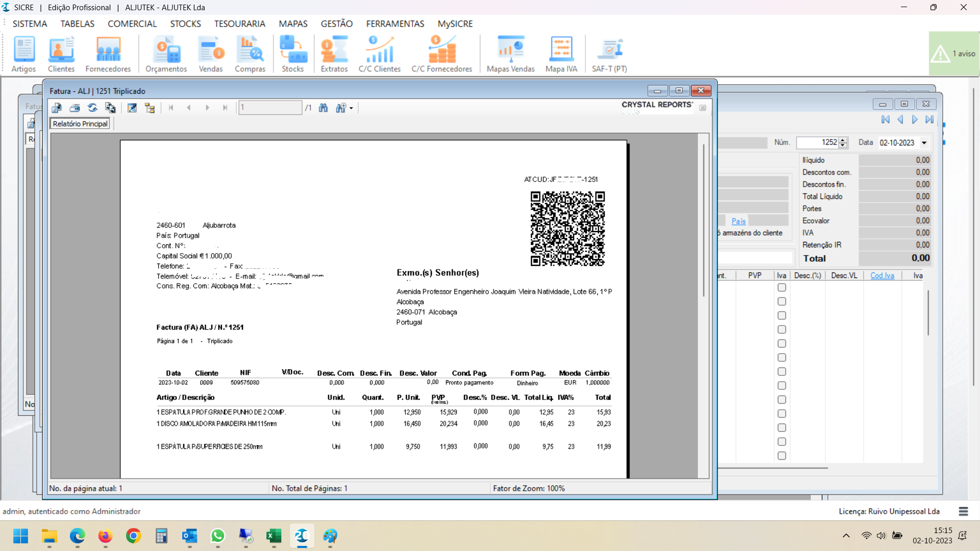
Task: Click the Núm. field showing 1252
Action: 817,143
